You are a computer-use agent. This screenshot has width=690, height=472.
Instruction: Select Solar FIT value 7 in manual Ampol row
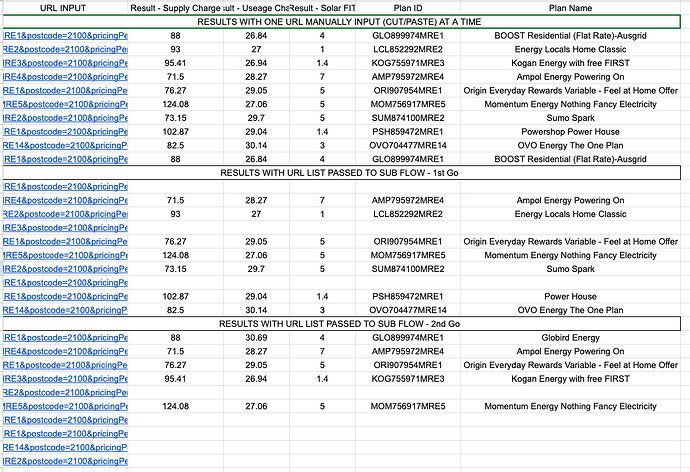coord(322,77)
